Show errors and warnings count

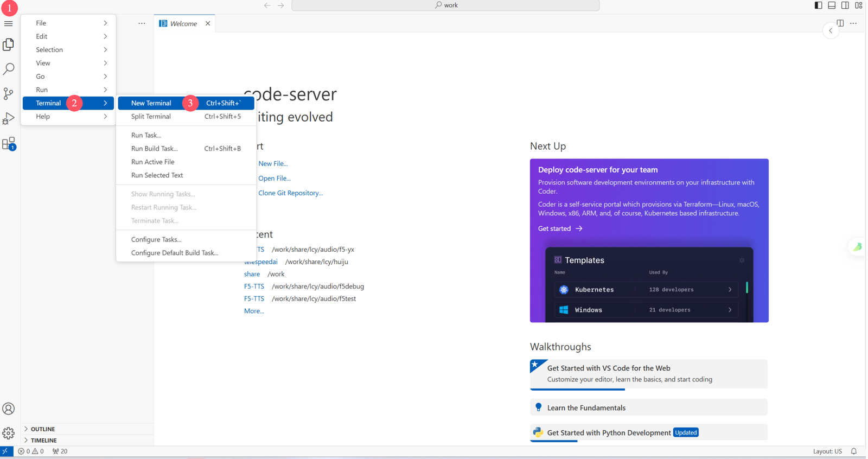[31, 451]
